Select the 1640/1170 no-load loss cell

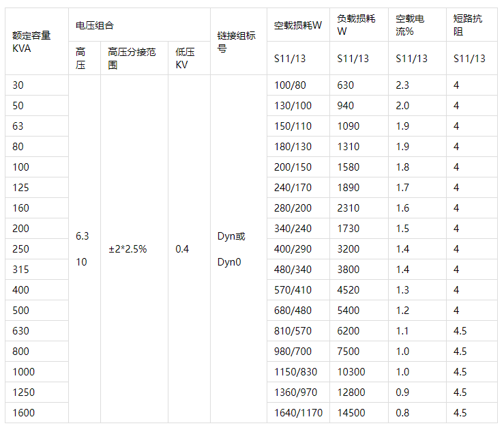click(297, 412)
